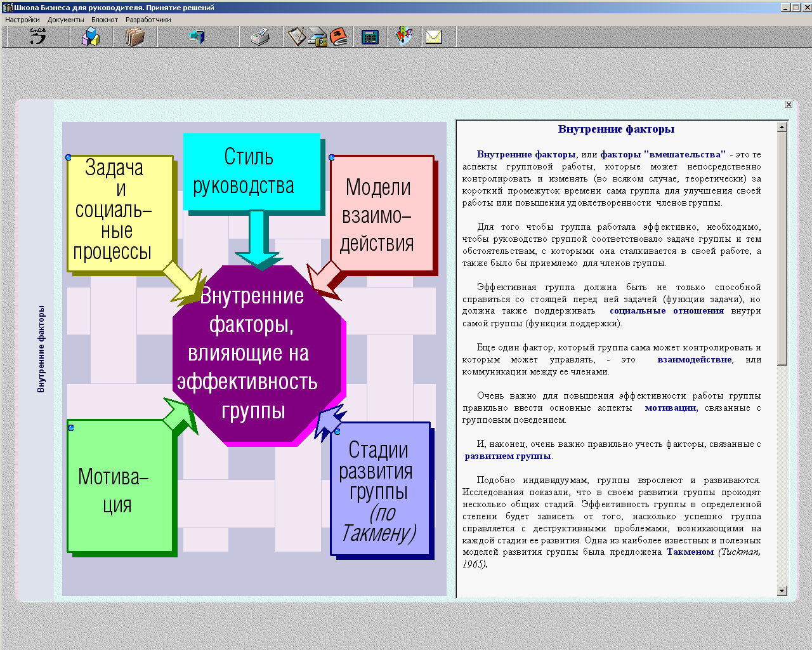
Task: Click the exit door toolbar icon
Action: pos(197,36)
